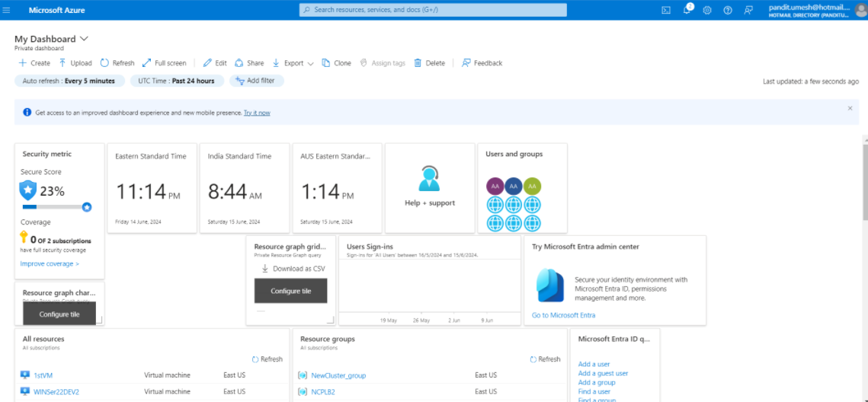Viewport: 868px width, 402px height.
Task: Click the Secure Score shield icon
Action: (x=27, y=190)
